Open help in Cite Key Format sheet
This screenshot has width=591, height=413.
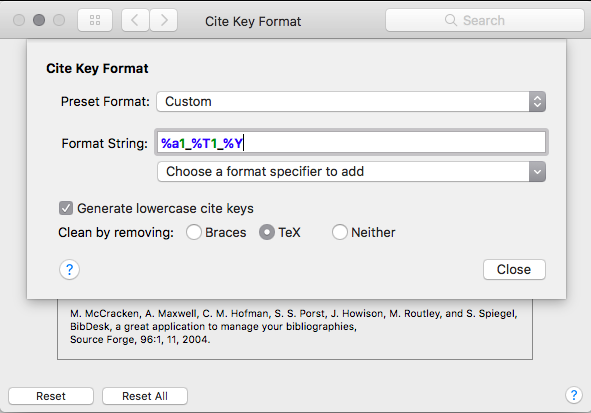pyautogui.click(x=69, y=269)
